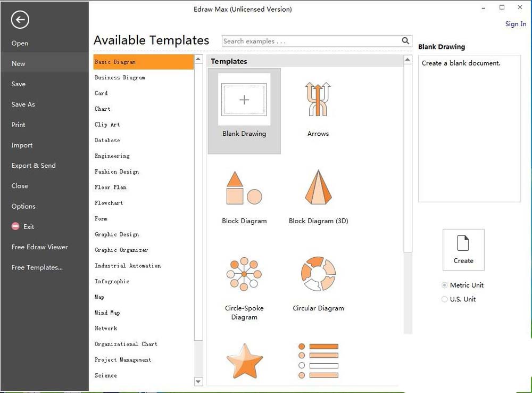Pick the Circular Diagram template icon
Viewport: 532px width, 393px height.
[x=318, y=274]
